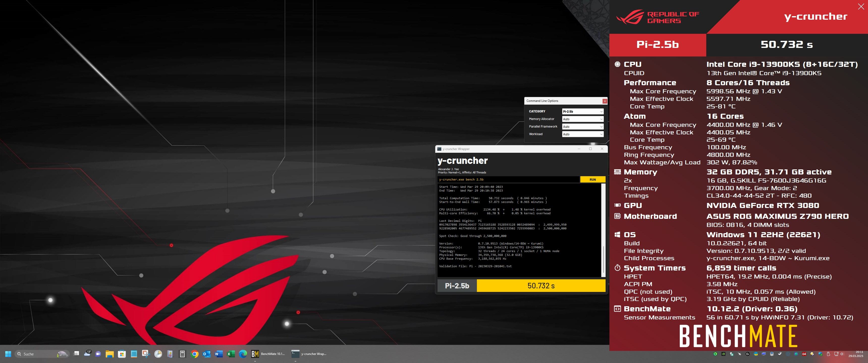868x363 pixels.
Task: Click the Intel Core i9-13900KS CPU name text
Action: tap(782, 64)
